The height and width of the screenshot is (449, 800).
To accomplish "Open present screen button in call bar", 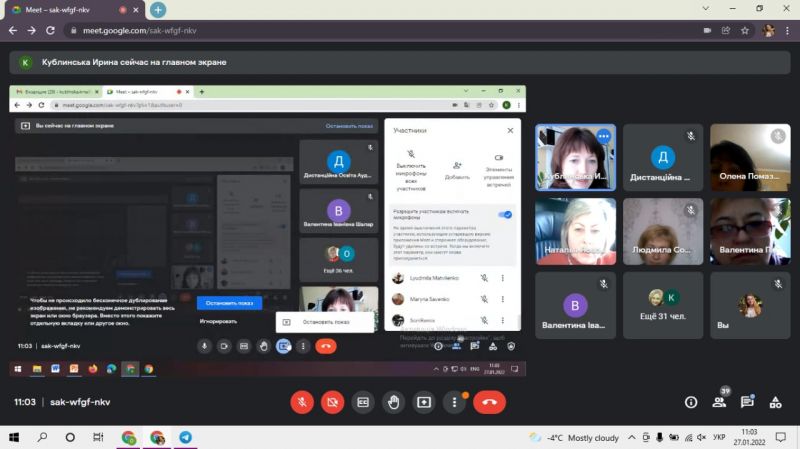I will tap(423, 402).
